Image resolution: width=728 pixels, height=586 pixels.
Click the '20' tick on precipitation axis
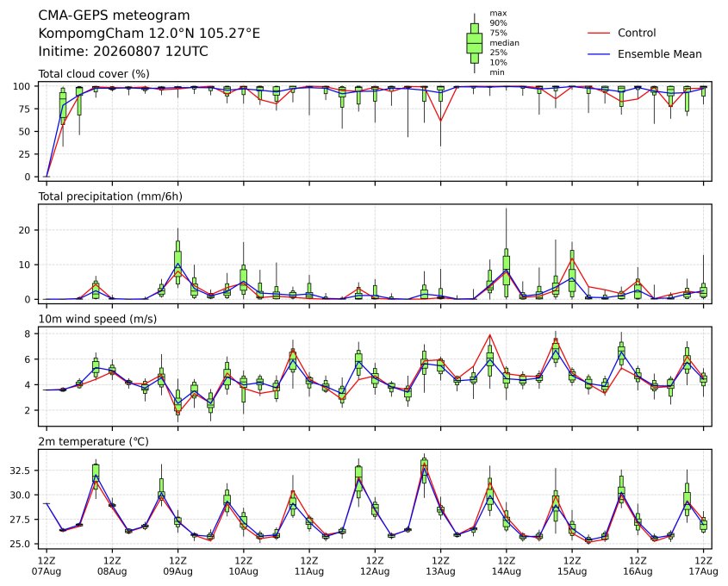tap(25, 230)
